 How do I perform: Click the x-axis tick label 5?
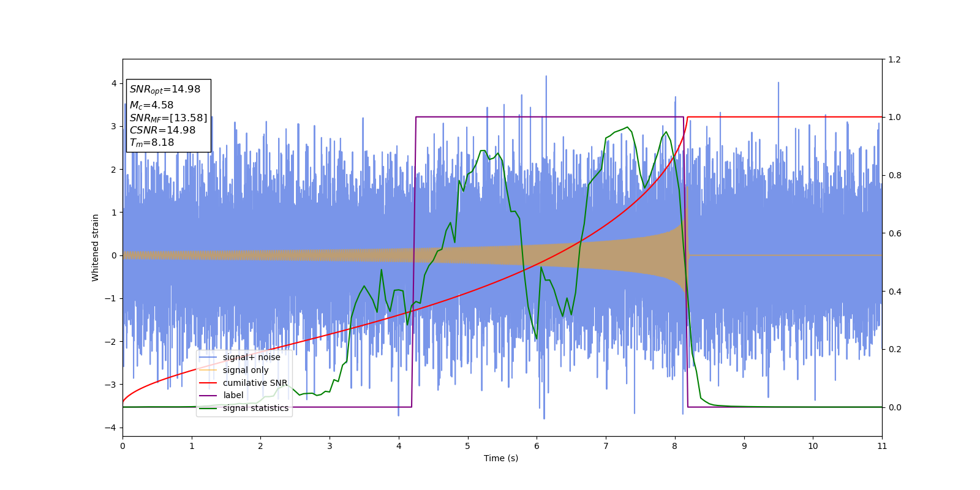468,446
